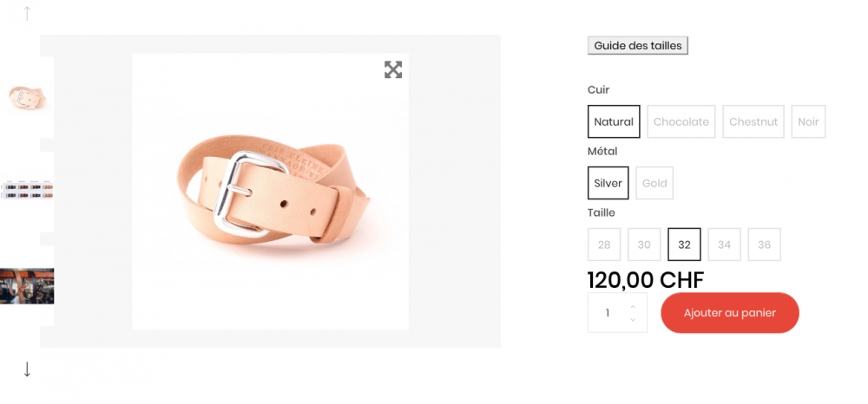Image resolution: width=868 pixels, height=404 pixels.
Task: Choose size 34
Action: [724, 244]
